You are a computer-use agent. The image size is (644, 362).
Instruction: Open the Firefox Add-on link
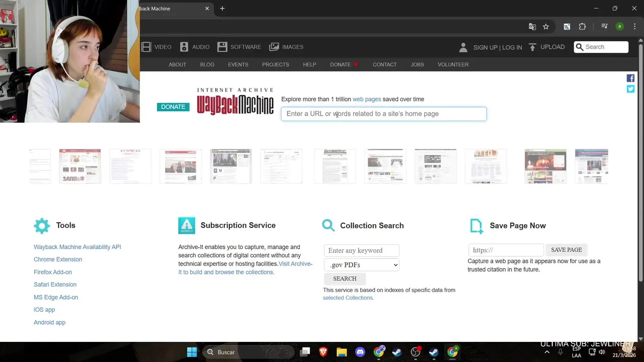point(53,272)
